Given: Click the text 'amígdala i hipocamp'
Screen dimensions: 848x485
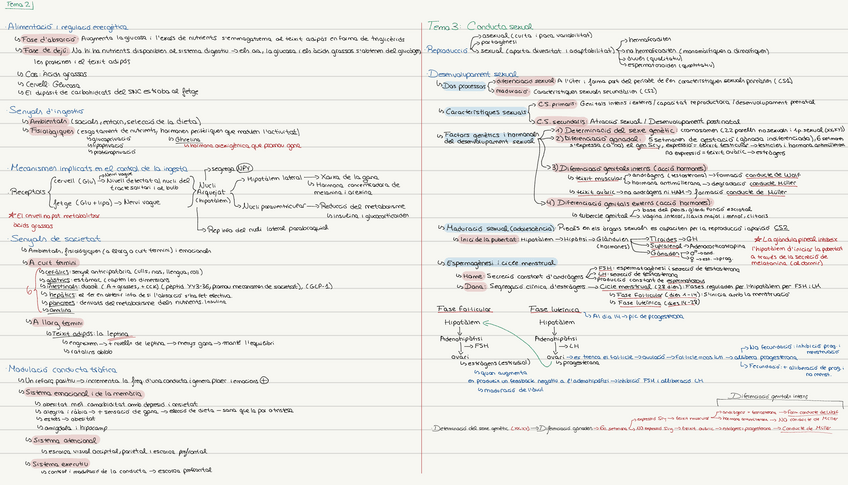Looking at the screenshot, I should pos(75,427).
